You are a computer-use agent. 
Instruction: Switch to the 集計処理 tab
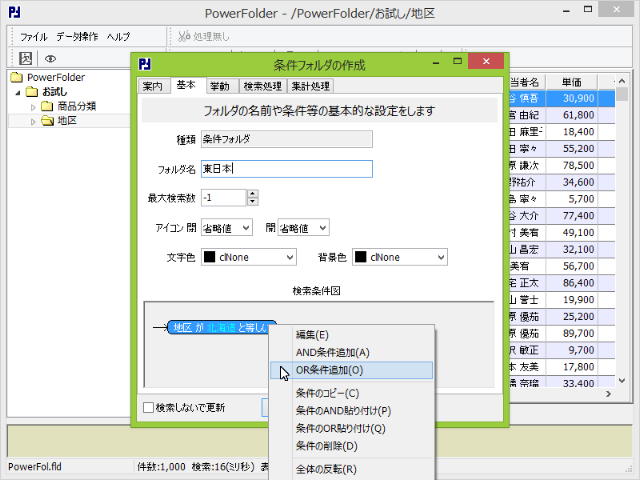click(x=310, y=86)
